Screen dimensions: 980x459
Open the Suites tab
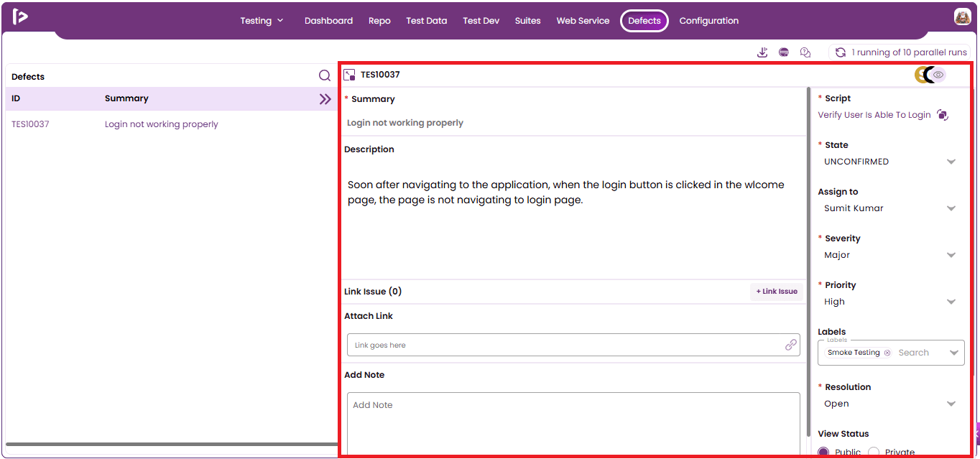[527, 21]
